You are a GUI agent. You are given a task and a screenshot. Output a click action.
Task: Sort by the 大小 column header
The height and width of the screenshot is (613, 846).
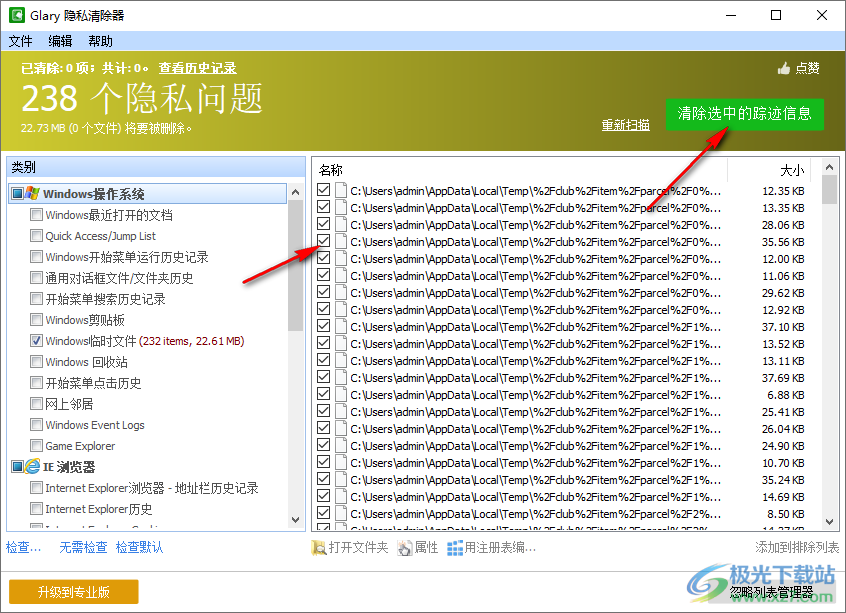point(792,171)
